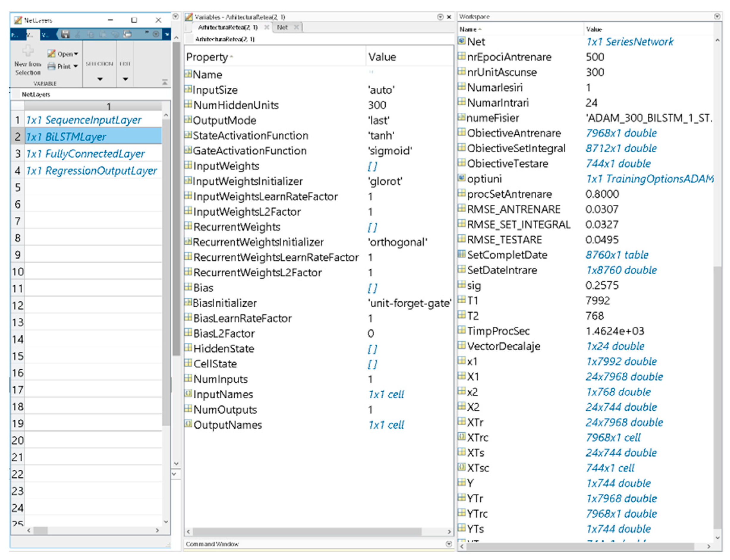Open the Print dropdown arrow

point(76,66)
